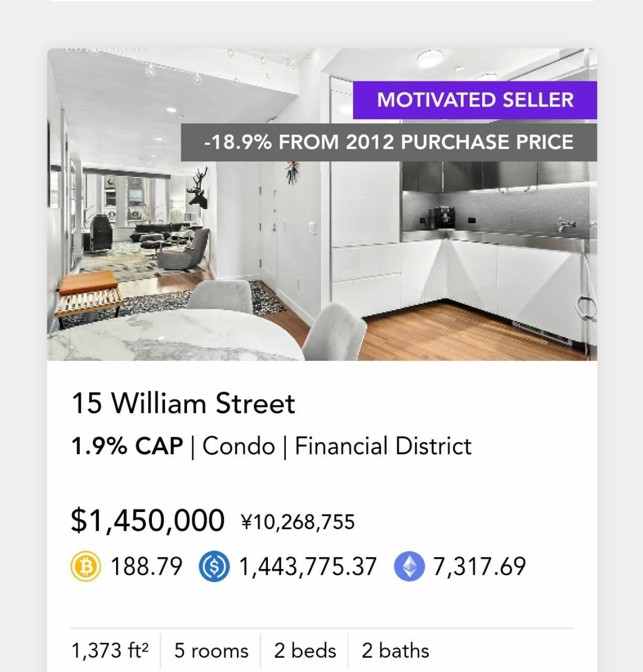Click the -18.9% from 2012 purchase price banner
Image resolution: width=643 pixels, height=672 pixels.
click(x=389, y=142)
